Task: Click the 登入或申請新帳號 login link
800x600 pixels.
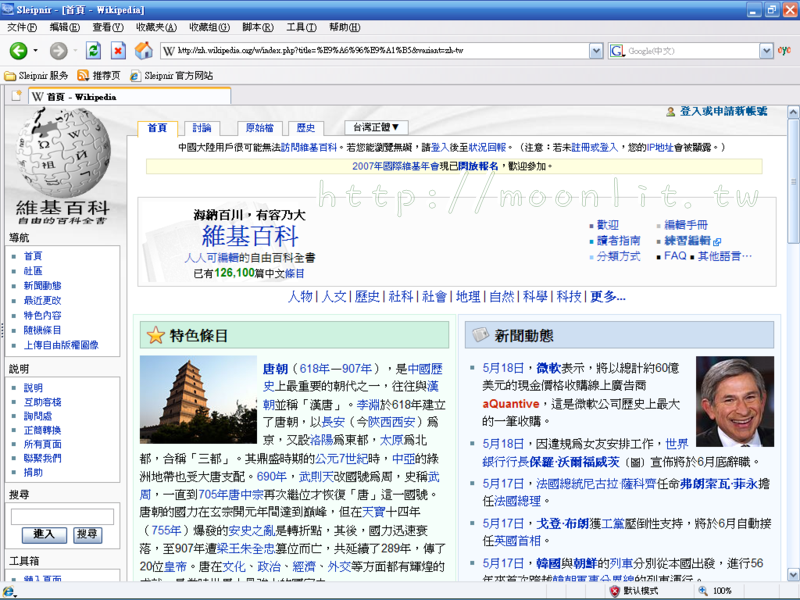Action: [723, 111]
